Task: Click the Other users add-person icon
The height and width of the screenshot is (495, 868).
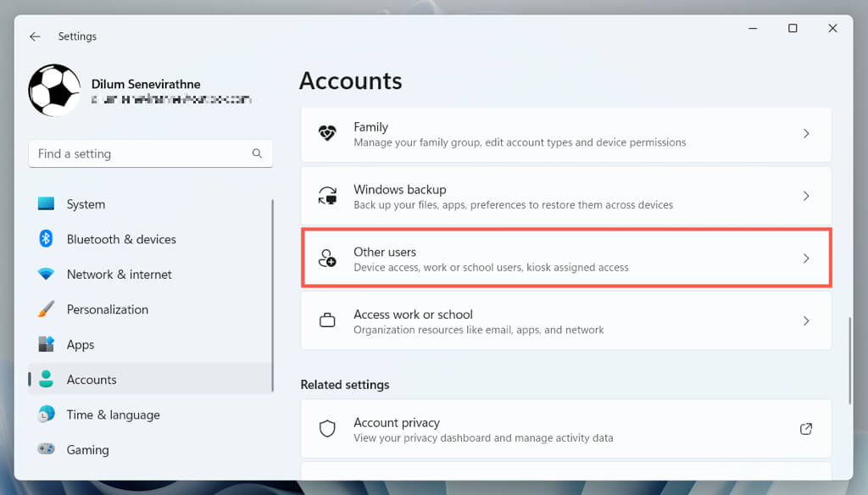Action: (327, 259)
